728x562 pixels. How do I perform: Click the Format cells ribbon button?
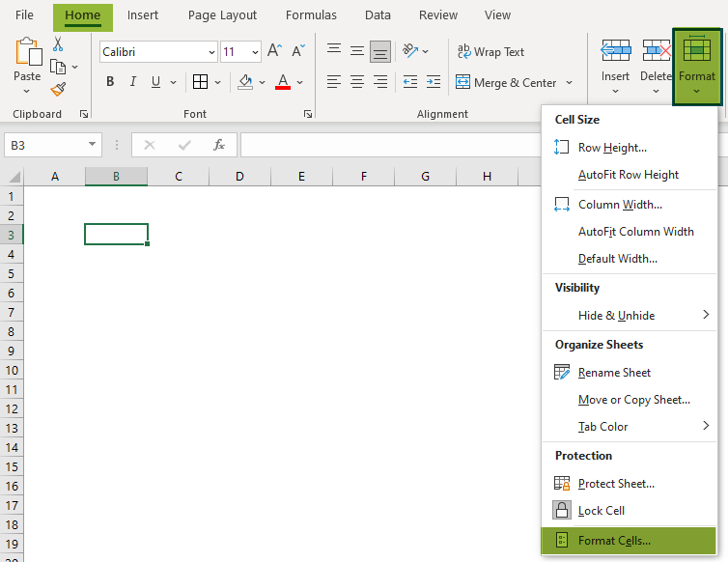(x=697, y=67)
